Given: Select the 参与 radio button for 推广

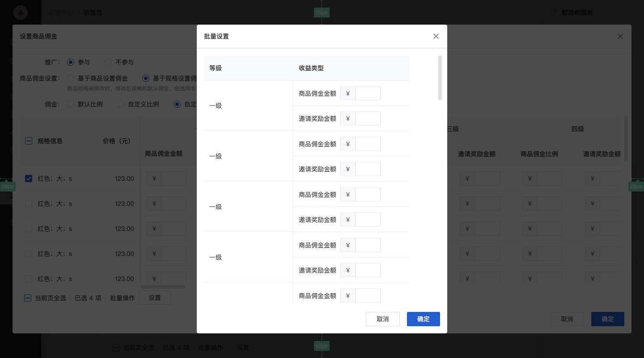Looking at the screenshot, I should coord(71,62).
